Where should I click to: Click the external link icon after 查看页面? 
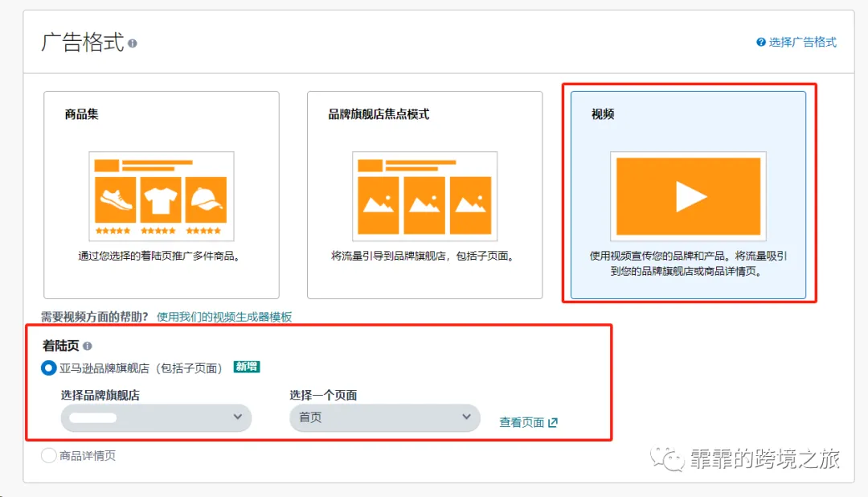point(552,422)
